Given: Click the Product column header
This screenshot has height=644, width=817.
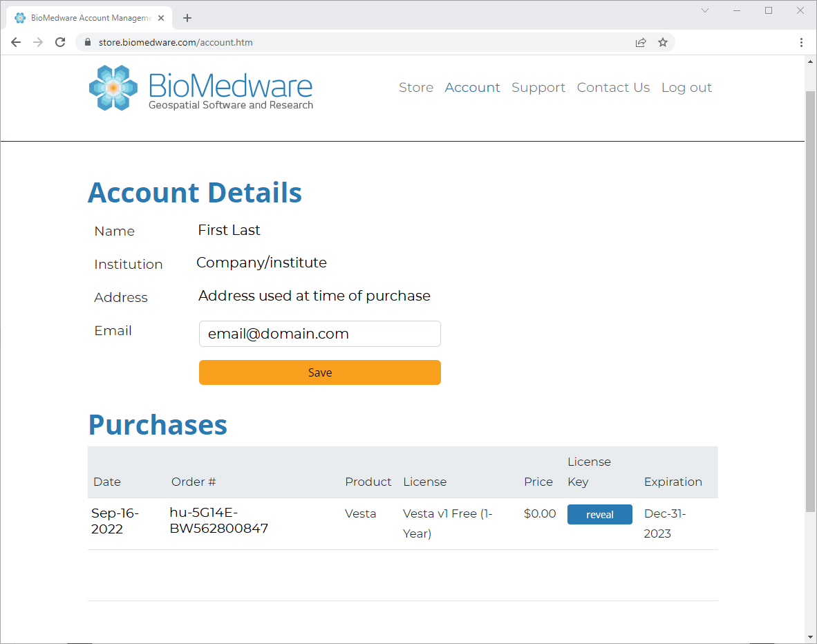Looking at the screenshot, I should [x=368, y=482].
